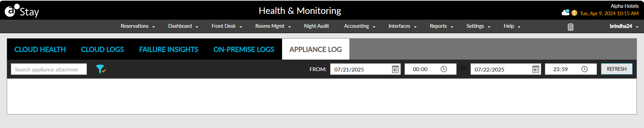Click the Alpha Hotels property name

click(624, 6)
